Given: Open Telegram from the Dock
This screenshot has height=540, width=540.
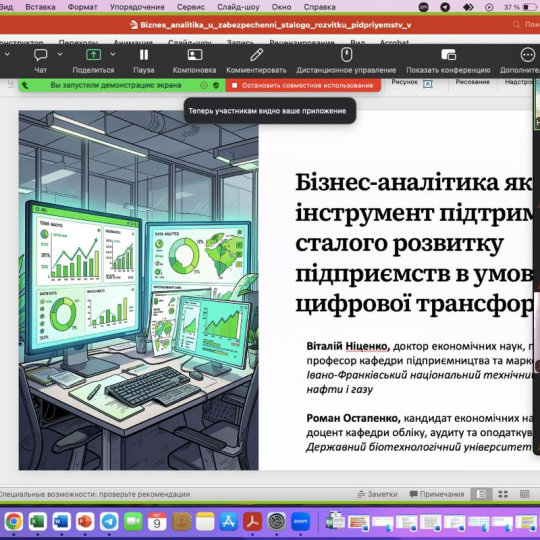Looking at the screenshot, I should pos(109,521).
